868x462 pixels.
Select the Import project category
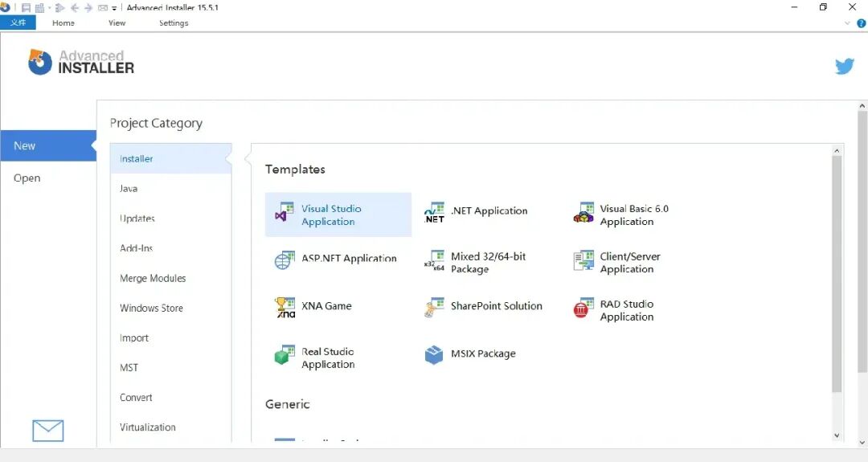point(170,338)
